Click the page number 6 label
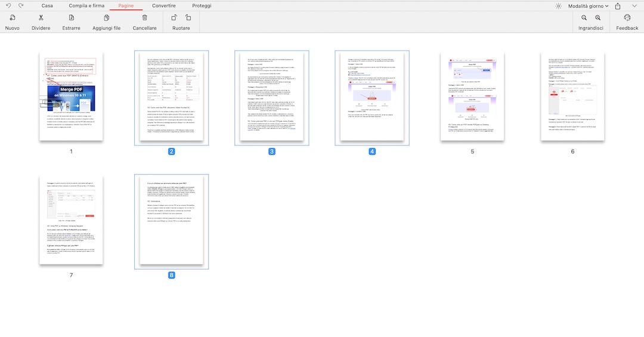 572,152
